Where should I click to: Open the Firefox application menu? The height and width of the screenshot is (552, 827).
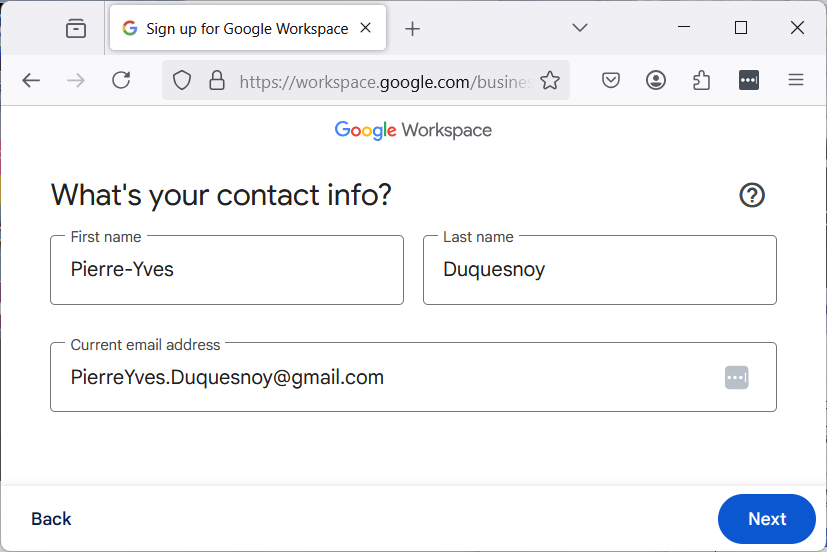[x=796, y=81]
